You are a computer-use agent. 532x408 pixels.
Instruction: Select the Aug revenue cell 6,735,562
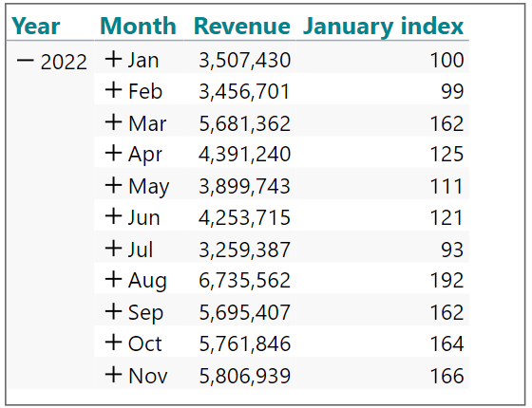[x=245, y=280]
